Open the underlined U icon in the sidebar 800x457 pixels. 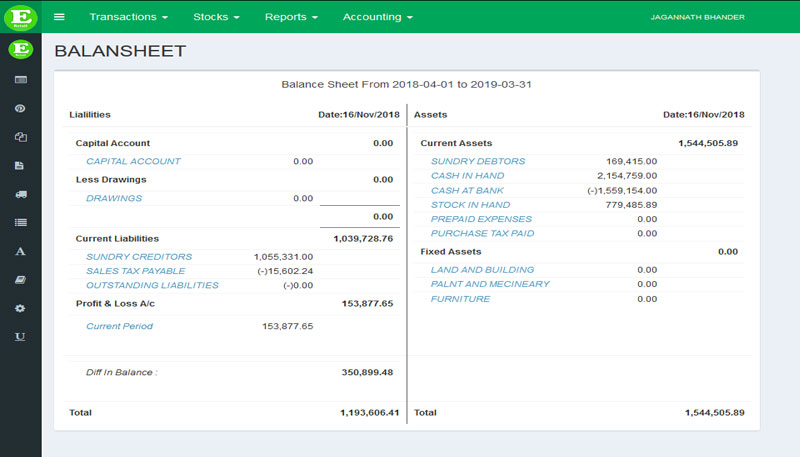tap(20, 337)
